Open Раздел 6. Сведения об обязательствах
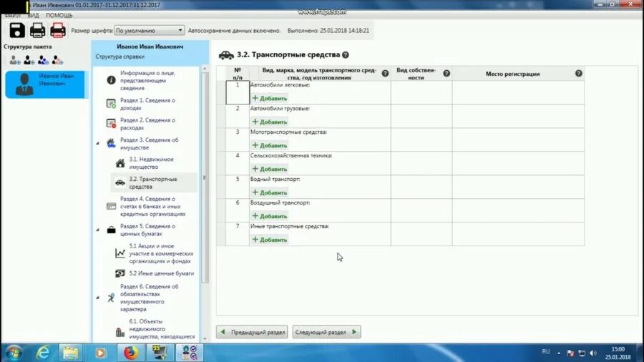644x362 pixels. [x=149, y=298]
